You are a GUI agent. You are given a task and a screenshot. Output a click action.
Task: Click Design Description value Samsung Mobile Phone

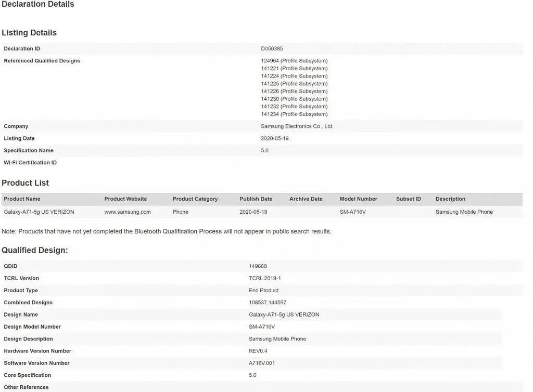coord(277,339)
